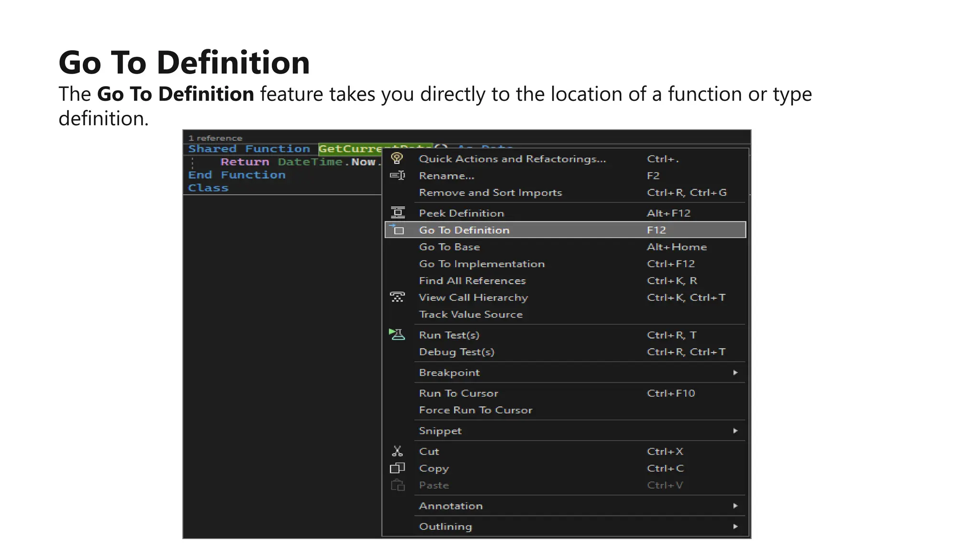The height and width of the screenshot is (551, 980).
Task: Select the Rename... menu entry
Action: tap(565, 176)
